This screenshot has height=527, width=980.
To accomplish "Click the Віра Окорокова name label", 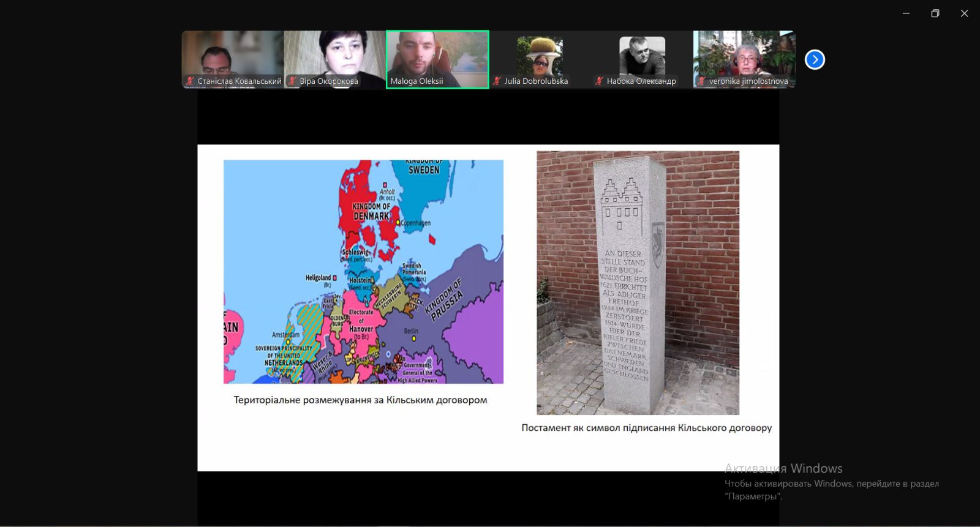I will click(x=329, y=81).
